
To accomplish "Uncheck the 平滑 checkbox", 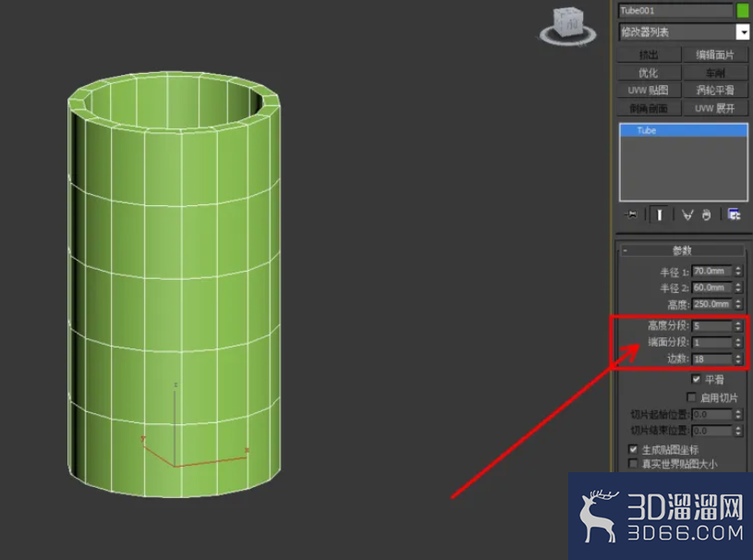I will (x=696, y=379).
